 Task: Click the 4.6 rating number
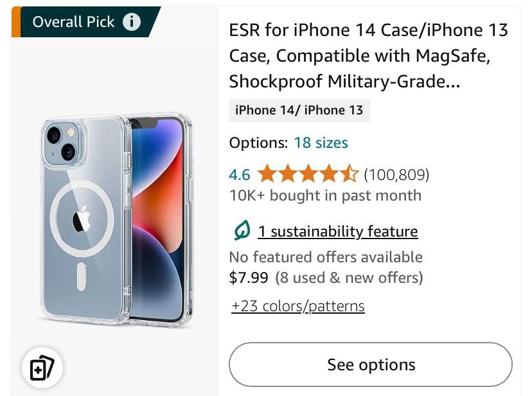click(x=240, y=174)
